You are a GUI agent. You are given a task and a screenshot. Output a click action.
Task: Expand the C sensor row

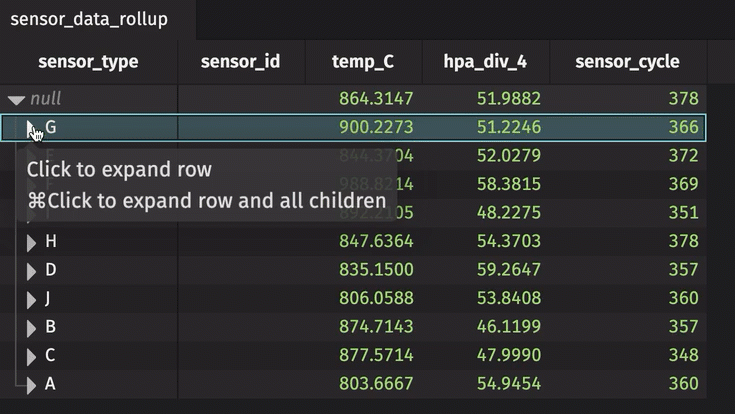pyautogui.click(x=31, y=357)
